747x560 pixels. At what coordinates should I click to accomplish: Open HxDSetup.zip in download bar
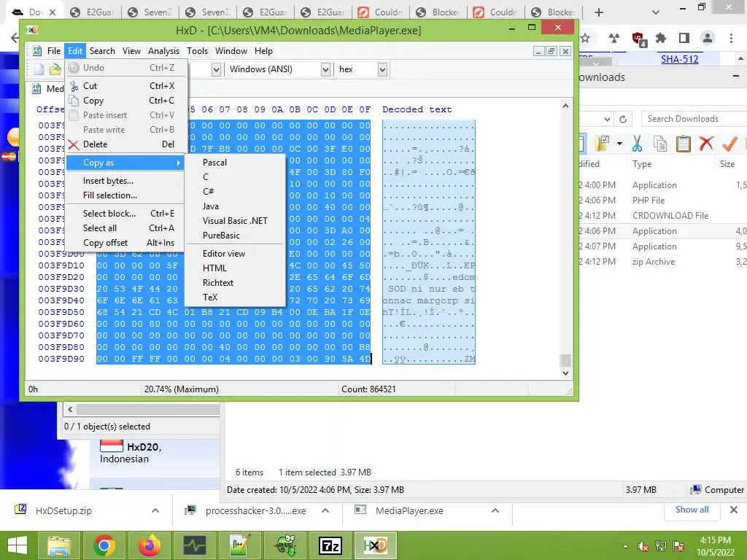pyautogui.click(x=63, y=510)
